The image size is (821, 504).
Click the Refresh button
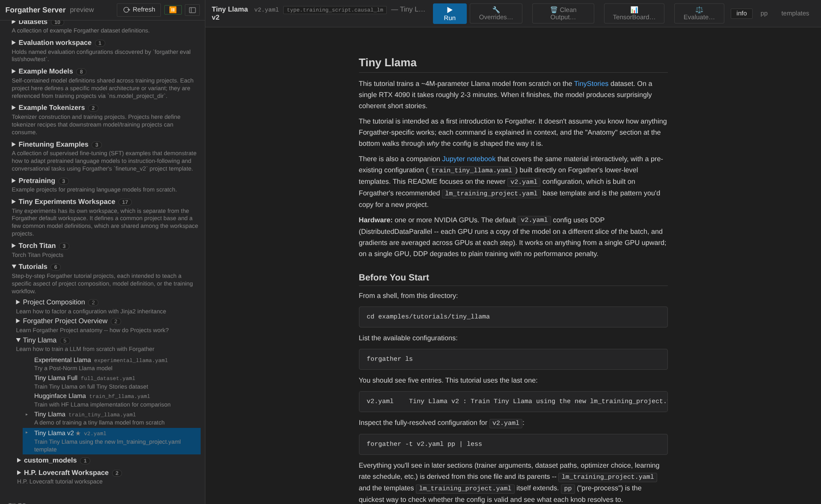pos(139,10)
